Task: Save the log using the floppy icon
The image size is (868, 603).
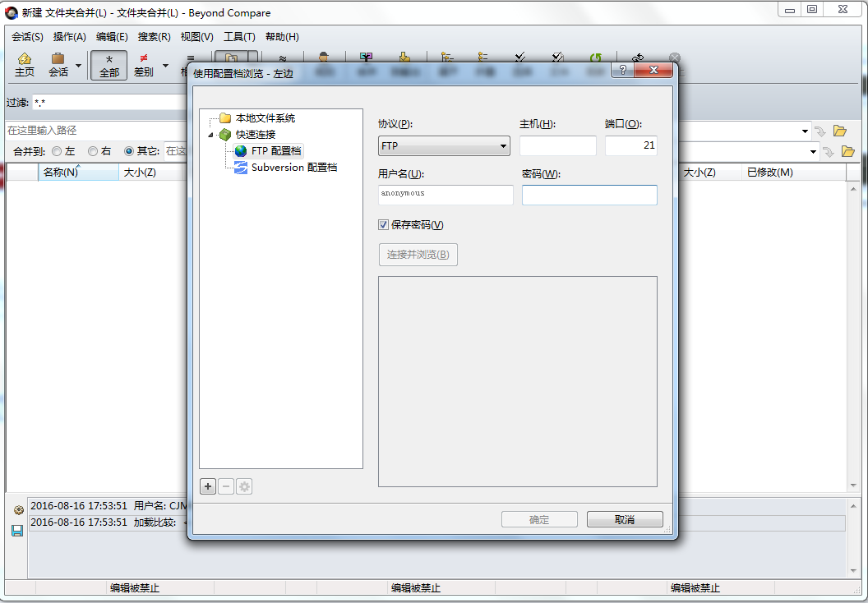Action: coord(17,531)
